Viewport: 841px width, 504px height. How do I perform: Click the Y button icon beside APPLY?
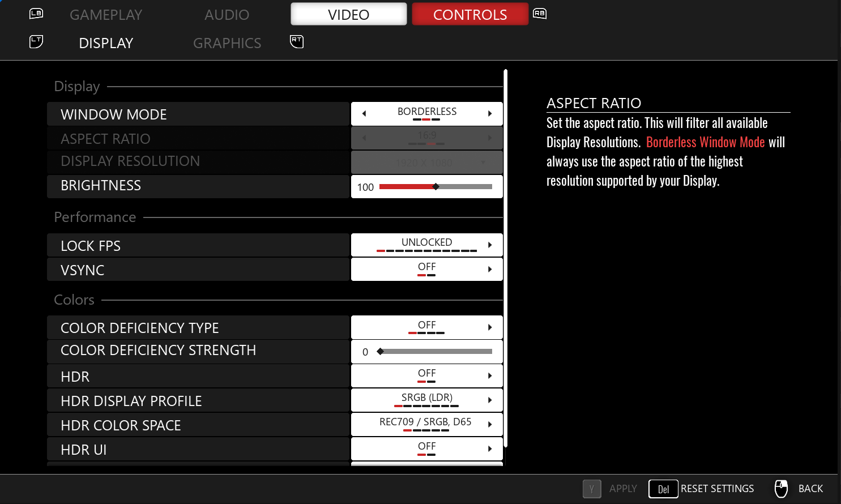[592, 489]
